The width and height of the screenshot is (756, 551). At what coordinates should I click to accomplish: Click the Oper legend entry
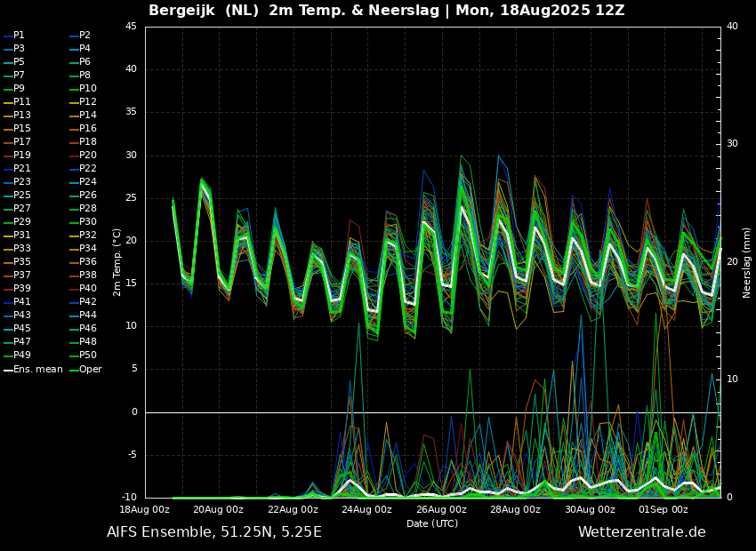pos(85,370)
